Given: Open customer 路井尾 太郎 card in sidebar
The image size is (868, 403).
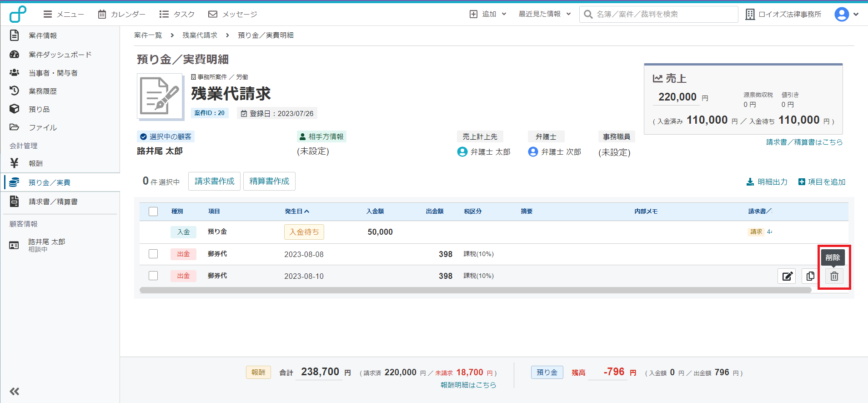Looking at the screenshot, I should [x=46, y=245].
